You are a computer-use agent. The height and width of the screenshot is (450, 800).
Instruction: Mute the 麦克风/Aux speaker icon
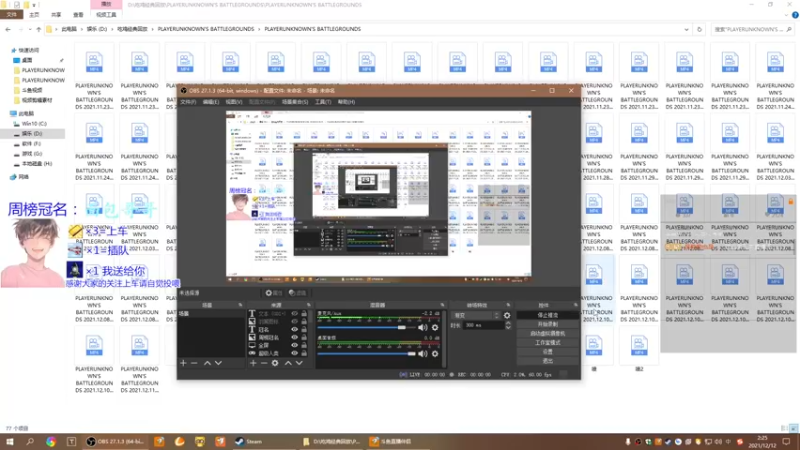click(x=422, y=327)
